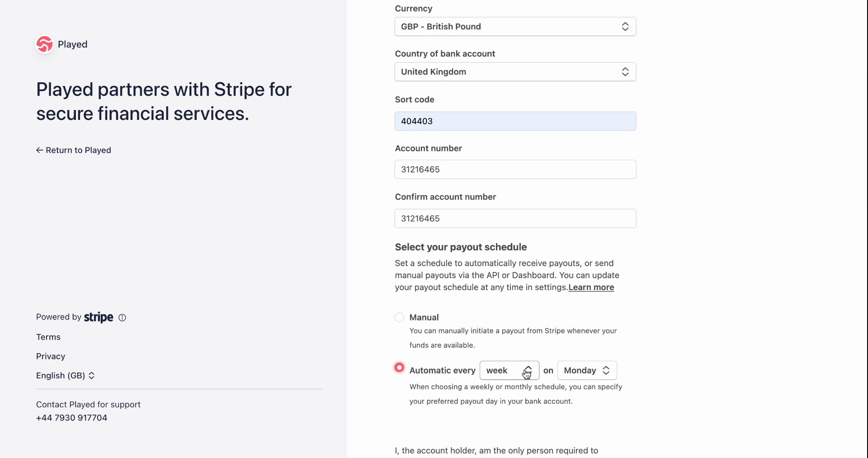Click the Stripe wordmark logo
Viewport: 868px width, 458px height.
coord(99,317)
